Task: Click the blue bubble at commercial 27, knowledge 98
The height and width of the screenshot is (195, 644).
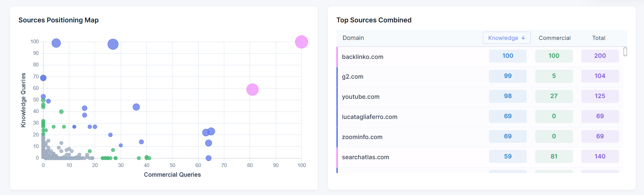Action: (113, 44)
